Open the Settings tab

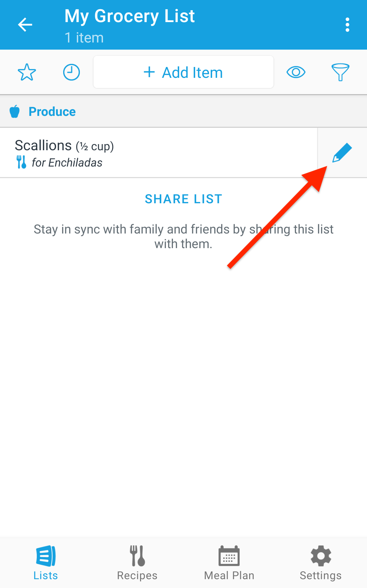pos(321,563)
